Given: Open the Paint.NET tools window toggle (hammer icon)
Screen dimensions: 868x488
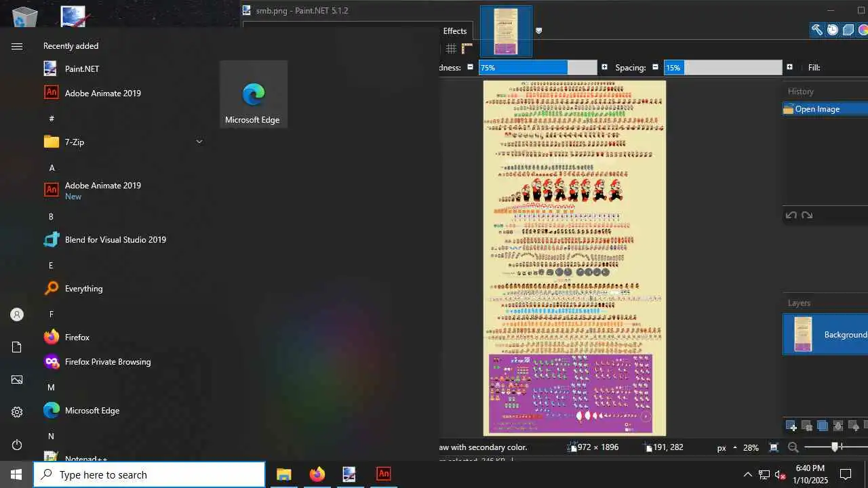Looking at the screenshot, I should pos(817,30).
